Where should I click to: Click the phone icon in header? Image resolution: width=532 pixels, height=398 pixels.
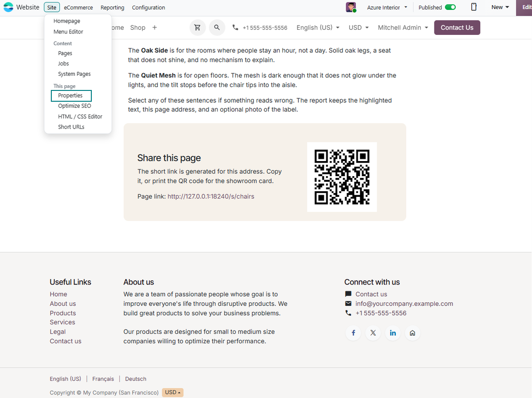pyautogui.click(x=235, y=27)
